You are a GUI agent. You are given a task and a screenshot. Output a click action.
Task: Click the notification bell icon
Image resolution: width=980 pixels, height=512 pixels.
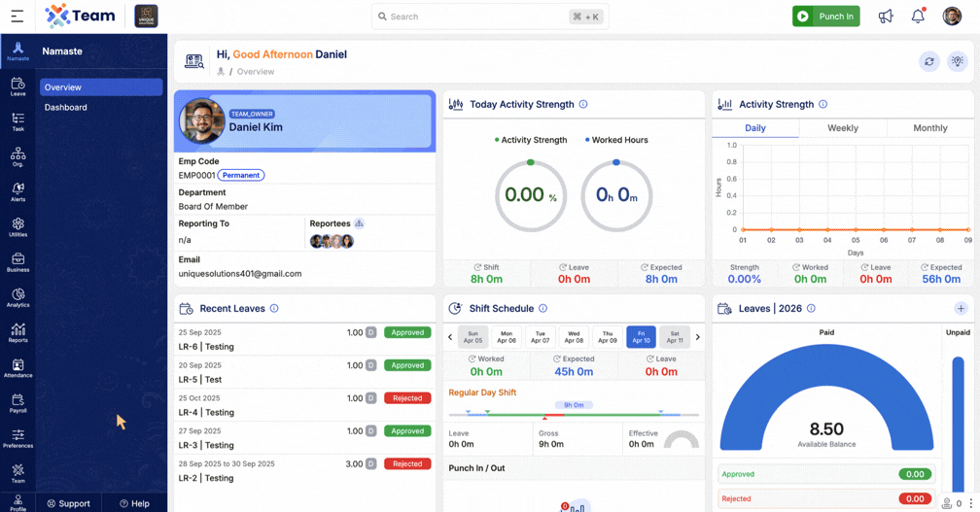pos(918,17)
